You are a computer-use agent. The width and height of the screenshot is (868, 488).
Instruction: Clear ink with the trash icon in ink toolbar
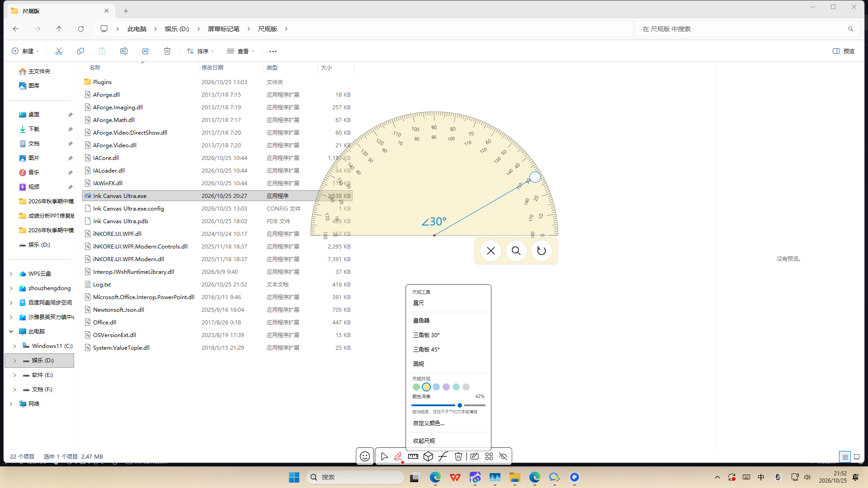coord(458,456)
